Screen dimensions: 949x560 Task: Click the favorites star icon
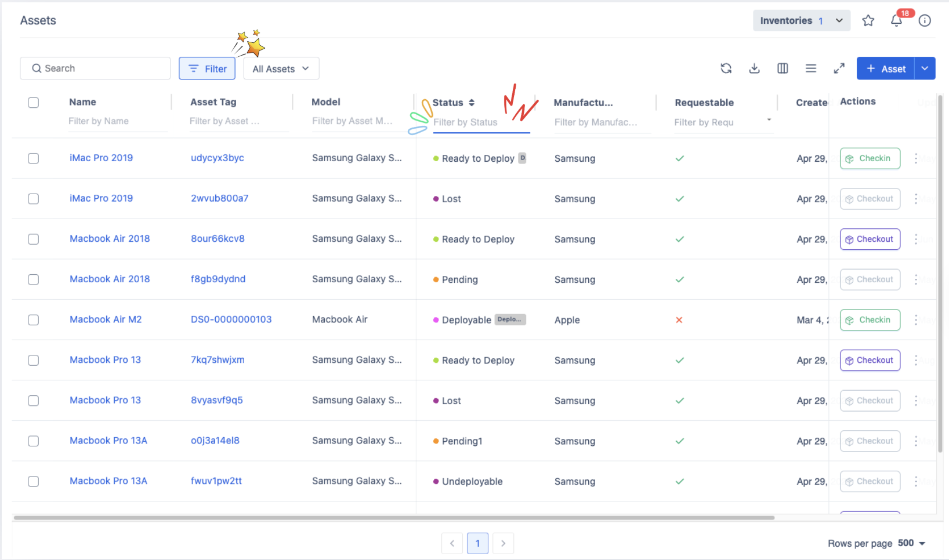pyautogui.click(x=868, y=21)
